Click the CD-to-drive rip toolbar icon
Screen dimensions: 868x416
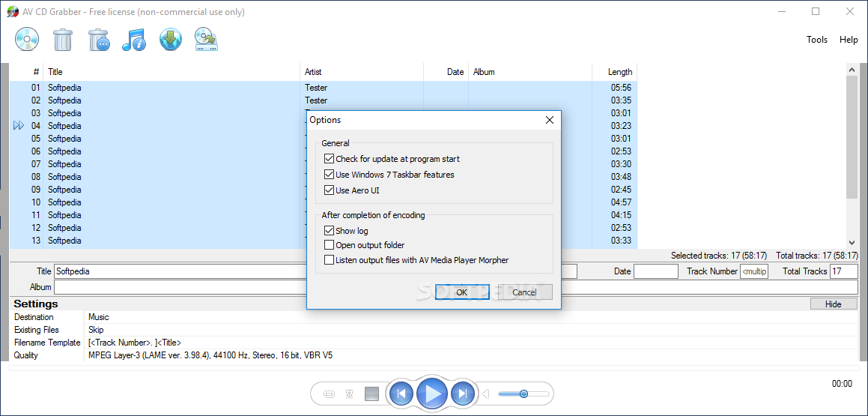coord(206,40)
